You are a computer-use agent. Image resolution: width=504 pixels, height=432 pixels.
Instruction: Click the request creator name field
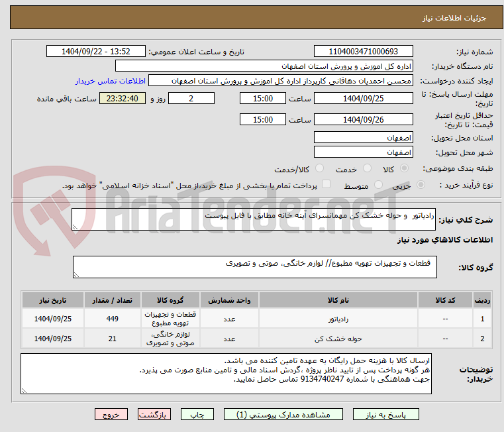[281, 80]
